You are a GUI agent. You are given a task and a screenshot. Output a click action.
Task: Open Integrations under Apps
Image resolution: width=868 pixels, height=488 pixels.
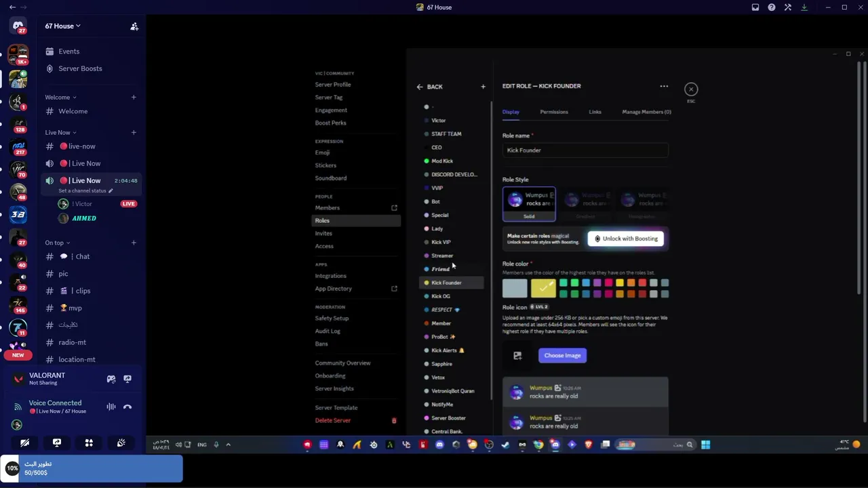click(x=330, y=276)
